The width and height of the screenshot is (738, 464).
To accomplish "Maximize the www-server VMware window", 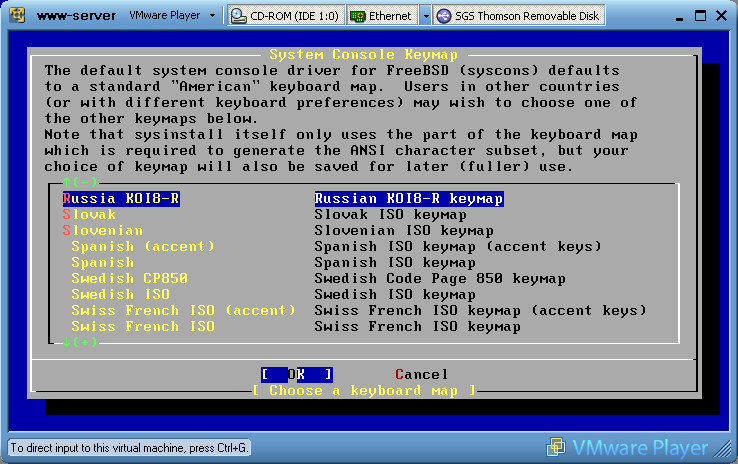I will (x=700, y=16).
